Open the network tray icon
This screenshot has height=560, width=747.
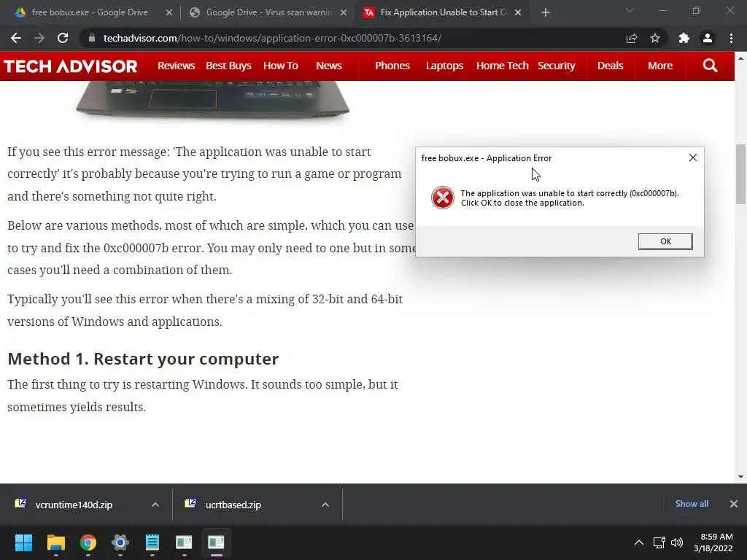tap(659, 542)
